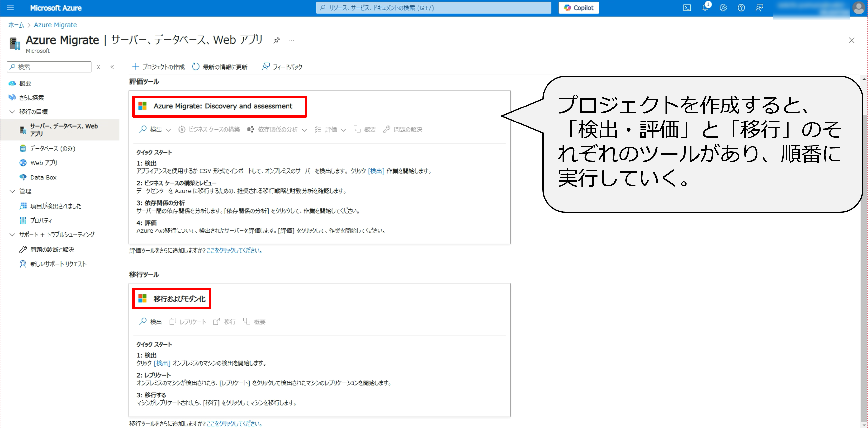Image resolution: width=868 pixels, height=428 pixels.
Task: Open the portal settings gear
Action: coord(723,8)
